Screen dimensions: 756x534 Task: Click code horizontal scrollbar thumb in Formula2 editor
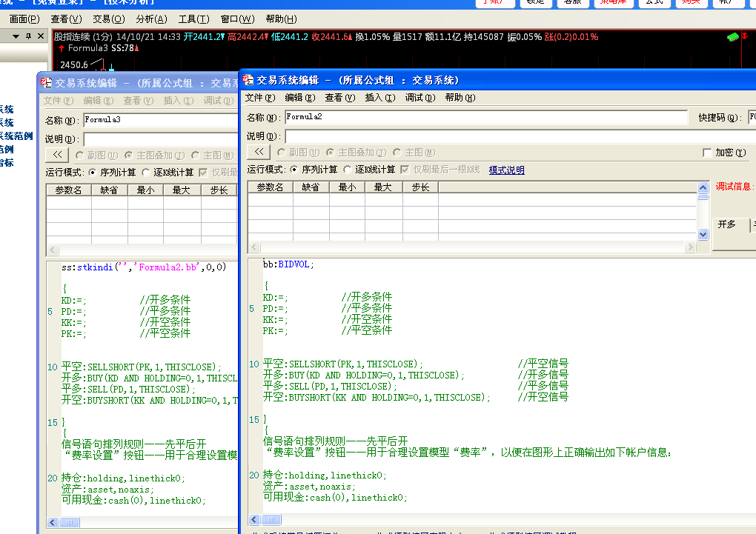pyautogui.click(x=271, y=519)
